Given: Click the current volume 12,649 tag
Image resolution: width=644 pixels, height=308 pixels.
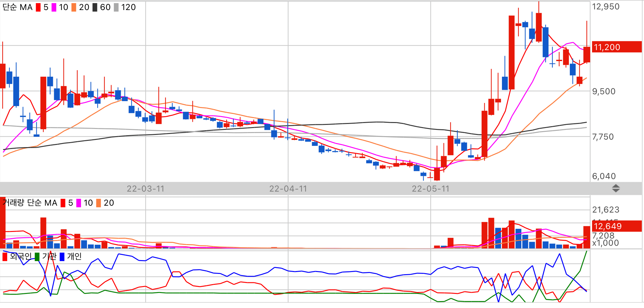Looking at the screenshot, I should click(x=616, y=226).
